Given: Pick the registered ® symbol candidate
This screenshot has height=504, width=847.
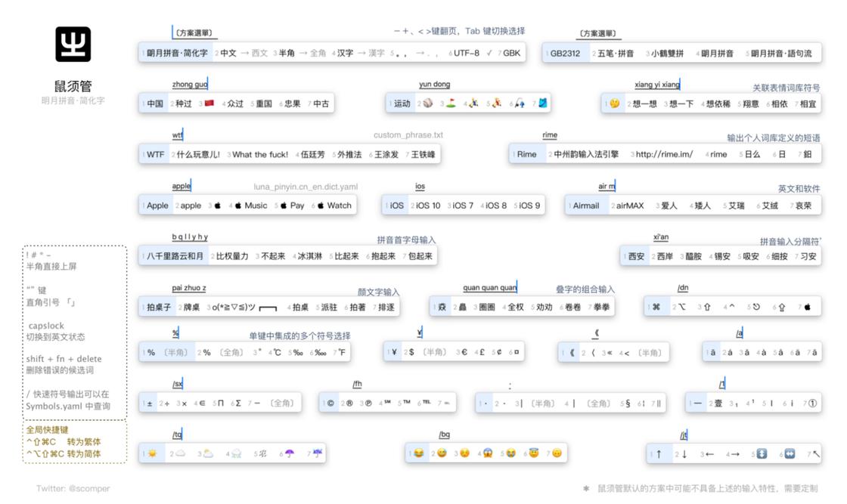Looking at the screenshot, I should (350, 403).
